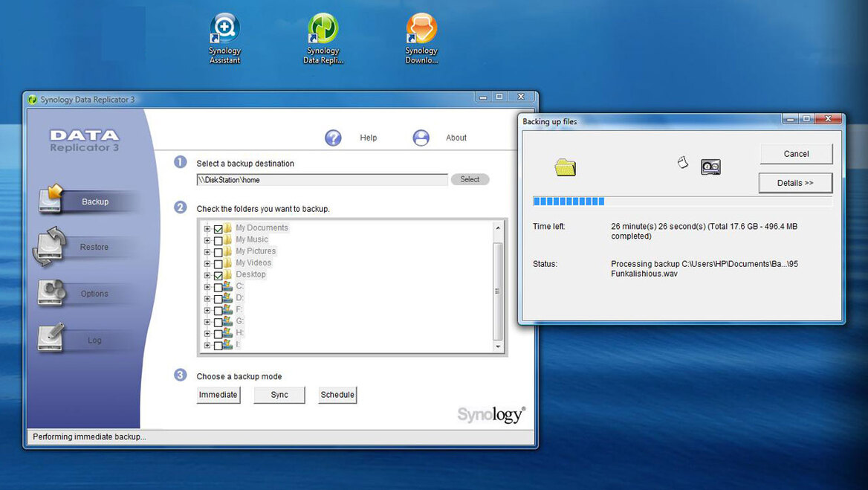Choose the Sync backup mode
868x490 pixels.
click(279, 395)
